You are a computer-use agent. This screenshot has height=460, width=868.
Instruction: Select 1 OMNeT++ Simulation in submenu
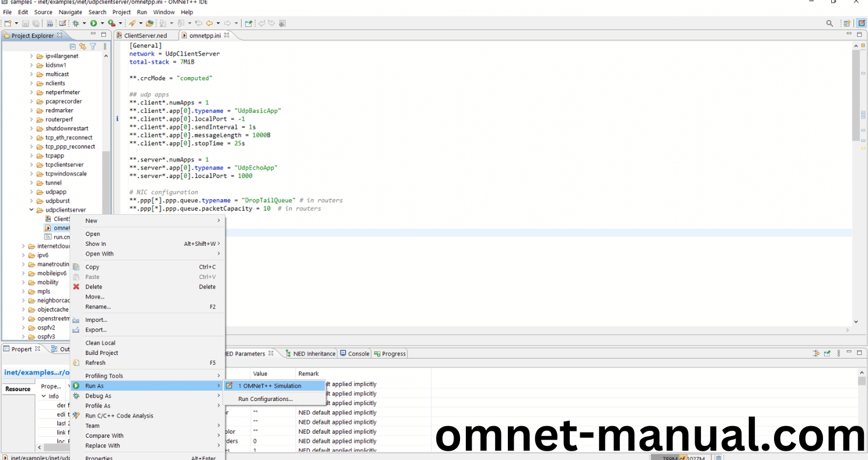[x=274, y=385]
